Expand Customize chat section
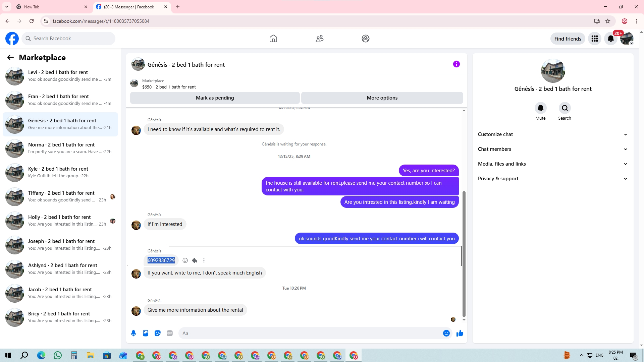The image size is (644, 362). 552,134
